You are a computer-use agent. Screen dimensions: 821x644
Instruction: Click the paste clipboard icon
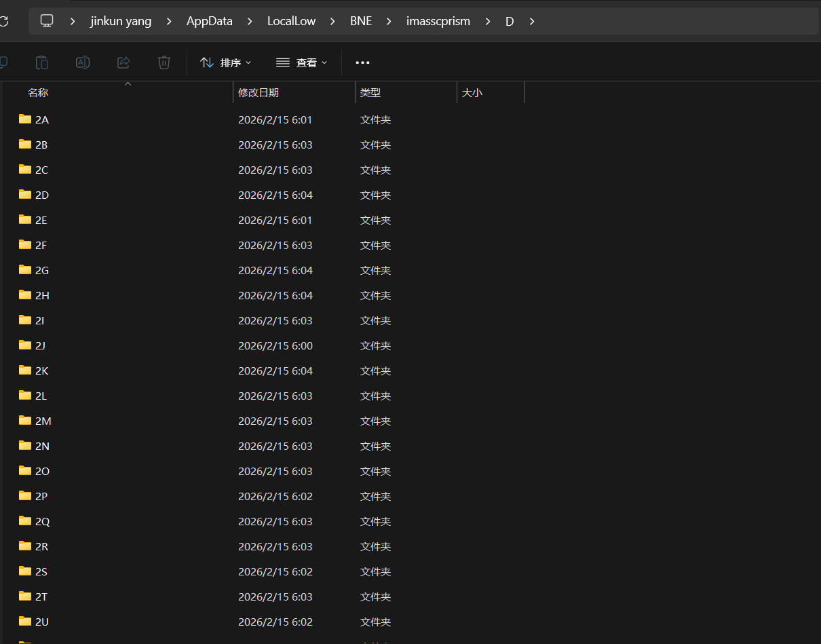42,62
